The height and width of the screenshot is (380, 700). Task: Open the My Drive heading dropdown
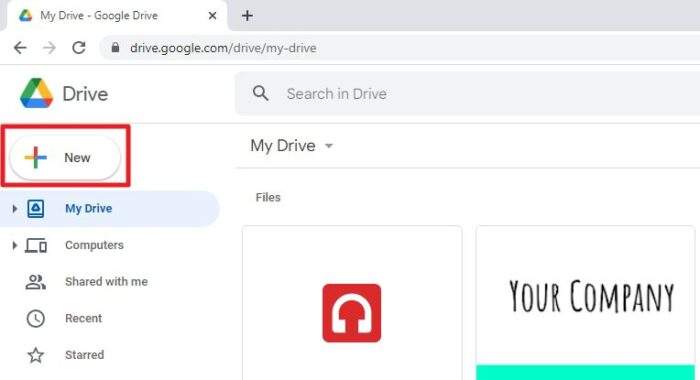(x=329, y=146)
